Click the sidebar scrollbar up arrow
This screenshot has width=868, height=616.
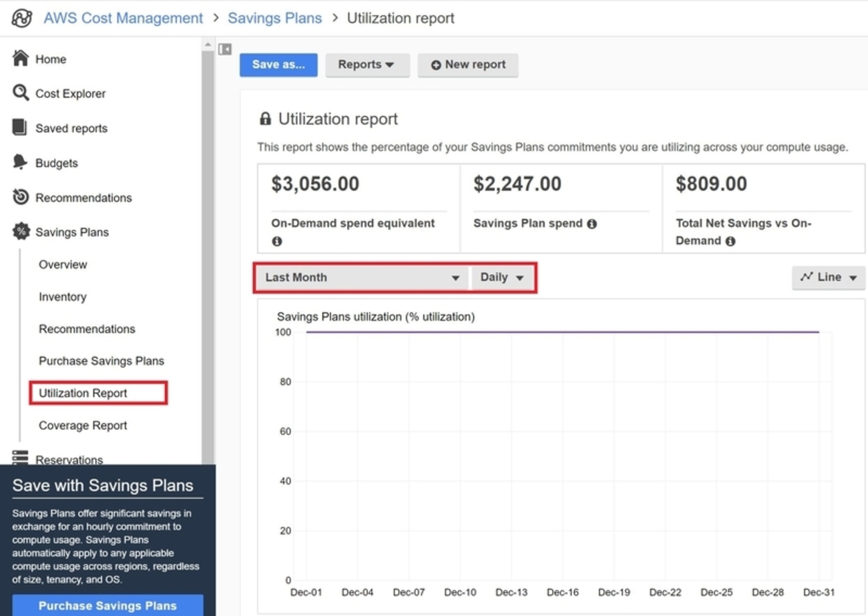point(208,45)
